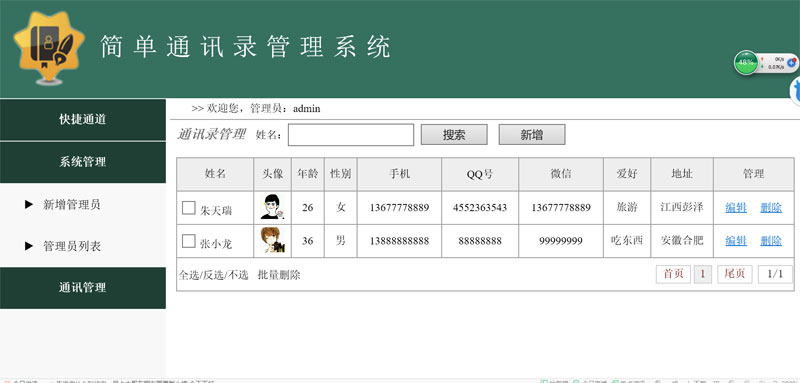Delete the 张小龙 contact record

pos(771,241)
